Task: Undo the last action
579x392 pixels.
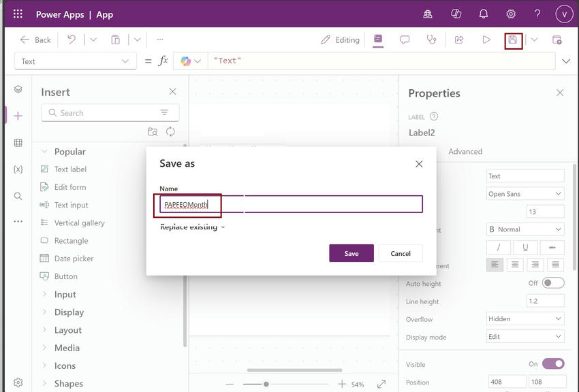Action: tap(72, 39)
